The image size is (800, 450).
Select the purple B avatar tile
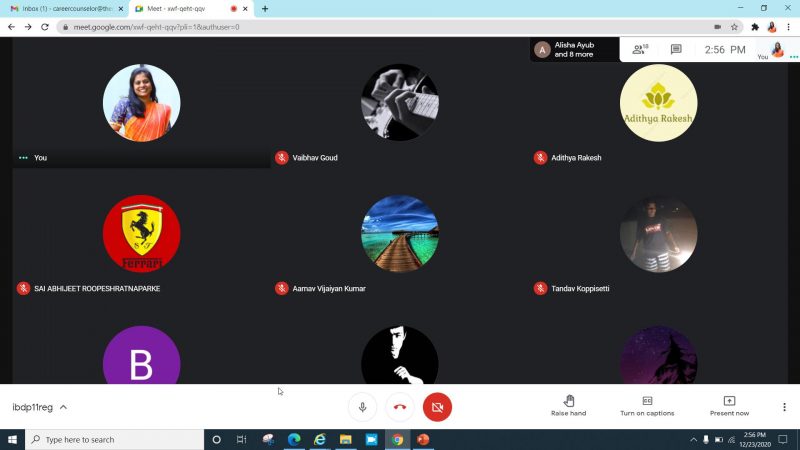pyautogui.click(x=141, y=355)
